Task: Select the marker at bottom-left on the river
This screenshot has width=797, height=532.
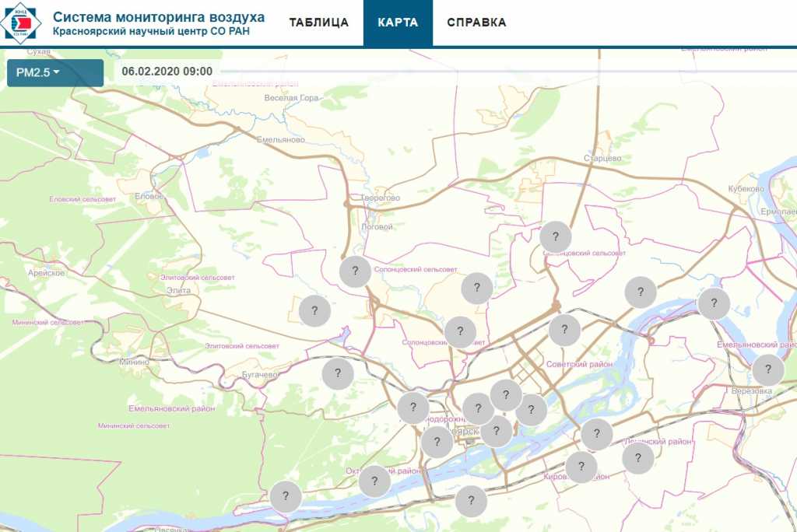Action: (x=286, y=496)
